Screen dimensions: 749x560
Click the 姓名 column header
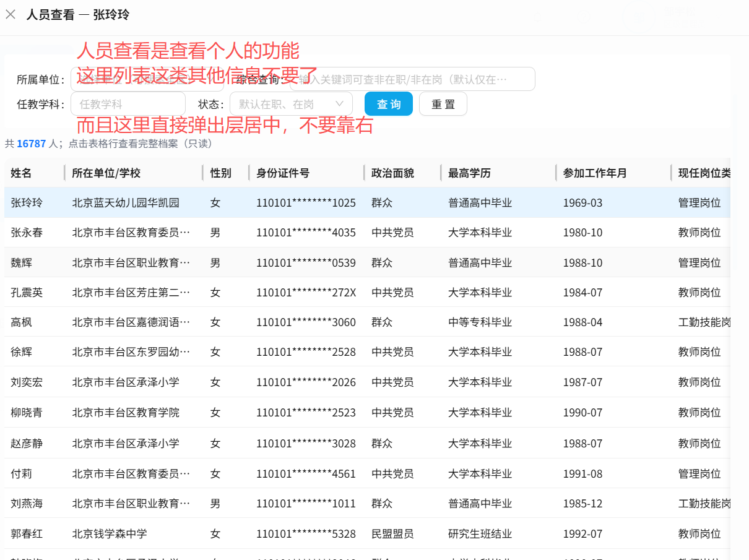pos(22,173)
